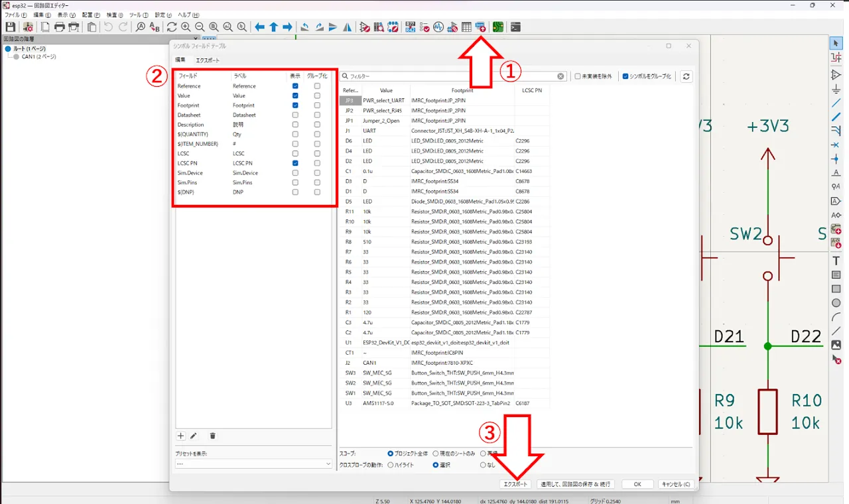Click the エクスポート button at the bottom
The height and width of the screenshot is (504, 849).
pyautogui.click(x=516, y=484)
